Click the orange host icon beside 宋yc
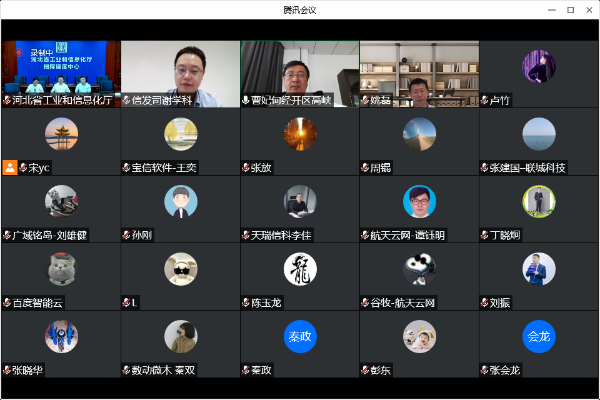600x400 pixels. click(10, 168)
